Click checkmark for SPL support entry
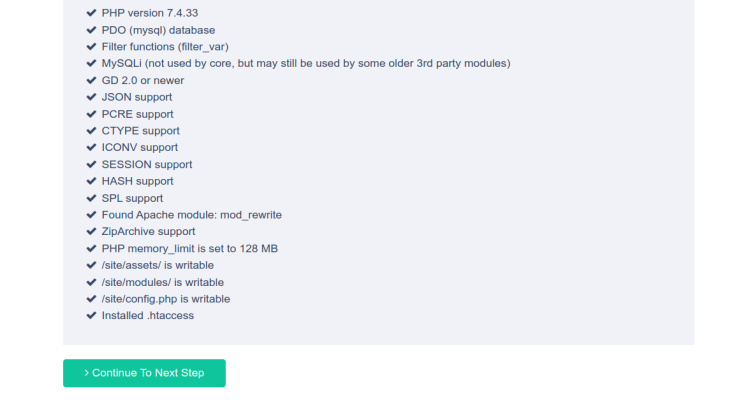The image size is (750, 400). click(x=91, y=198)
